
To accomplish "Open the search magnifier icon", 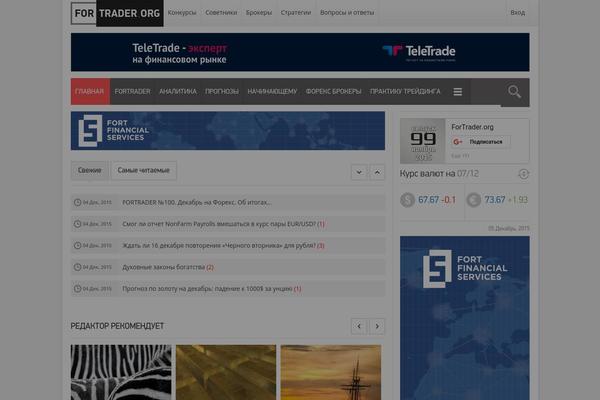I will [514, 92].
